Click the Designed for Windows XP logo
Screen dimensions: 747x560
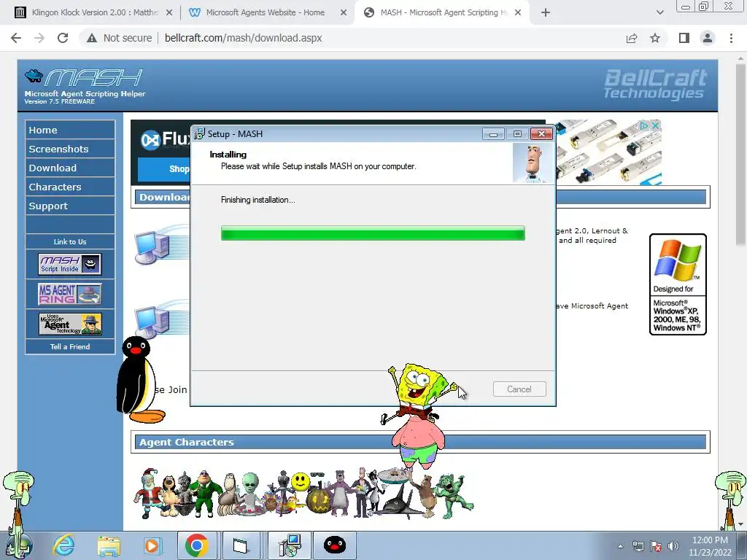coord(678,284)
